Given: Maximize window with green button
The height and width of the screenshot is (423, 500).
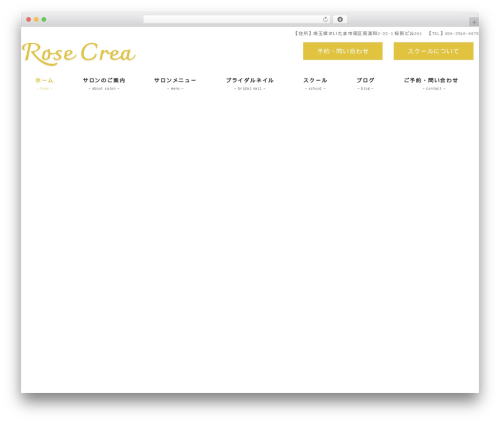Looking at the screenshot, I should tap(44, 19).
